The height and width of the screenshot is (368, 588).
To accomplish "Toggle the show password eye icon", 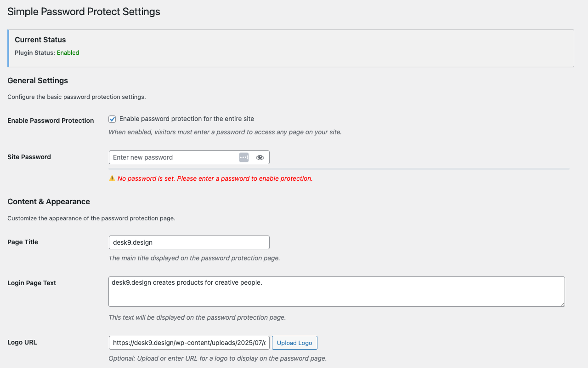I will 260,157.
